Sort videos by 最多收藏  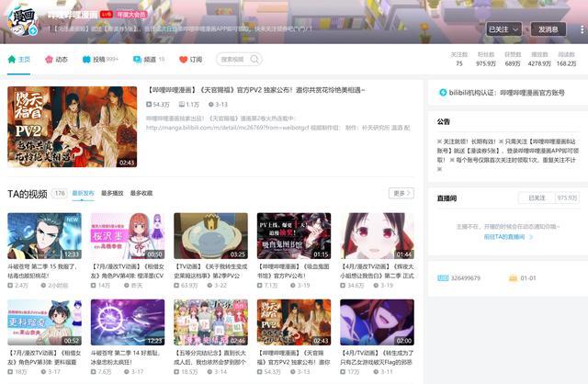141,193
